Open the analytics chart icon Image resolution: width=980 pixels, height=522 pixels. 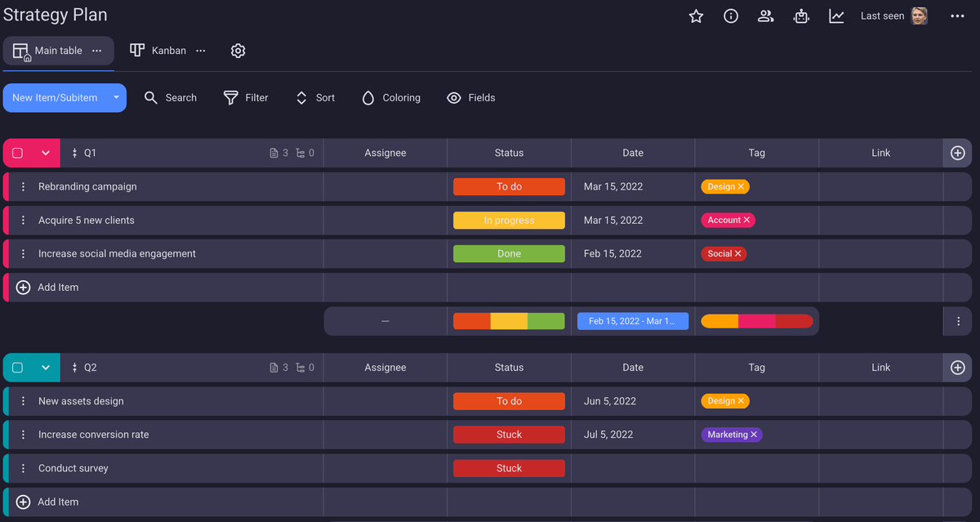[836, 16]
